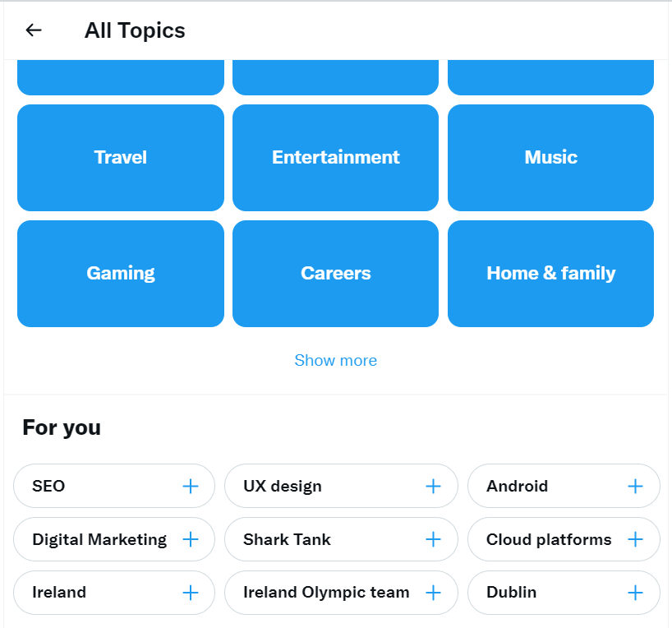The image size is (672, 628).
Task: Open the Gaming topic
Action: [x=120, y=273]
